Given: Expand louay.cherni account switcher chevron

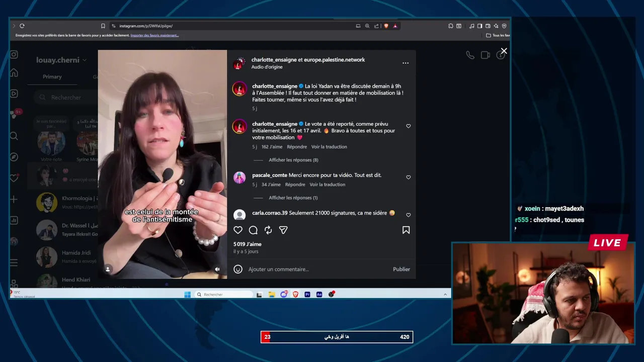Looking at the screenshot, I should tap(85, 60).
